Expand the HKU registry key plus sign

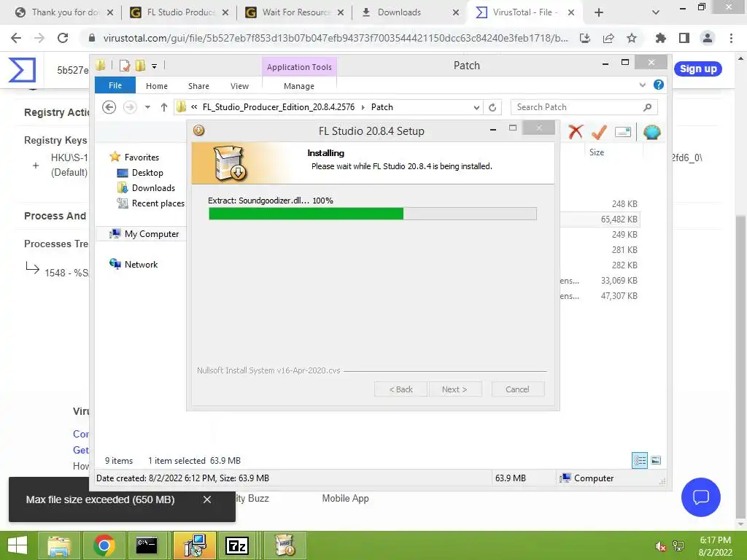pyautogui.click(x=36, y=166)
